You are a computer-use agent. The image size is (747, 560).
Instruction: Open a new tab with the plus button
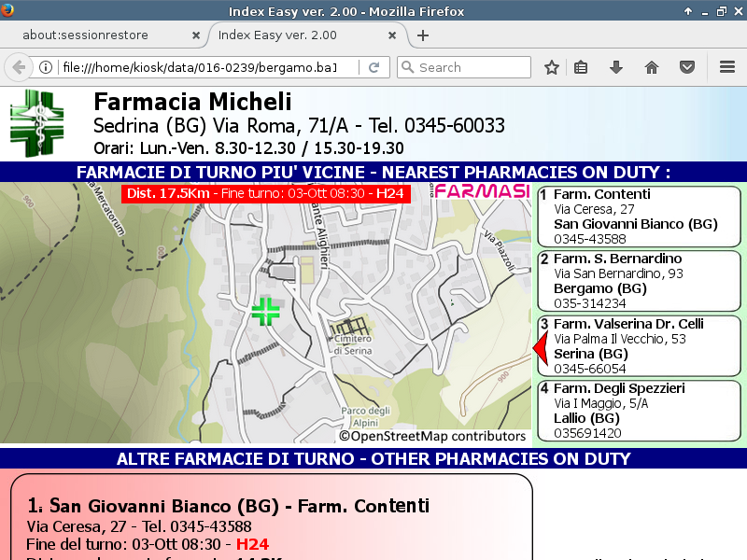(423, 35)
